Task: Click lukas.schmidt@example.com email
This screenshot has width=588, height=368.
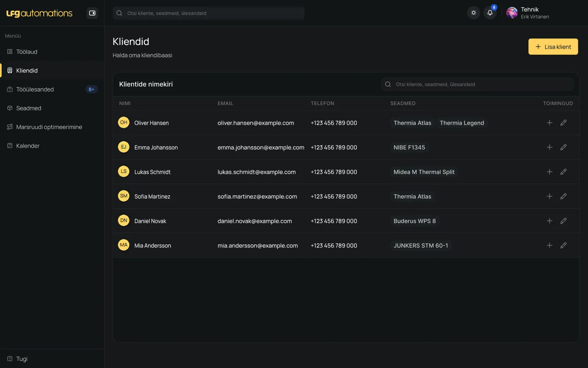Action: coord(256,172)
